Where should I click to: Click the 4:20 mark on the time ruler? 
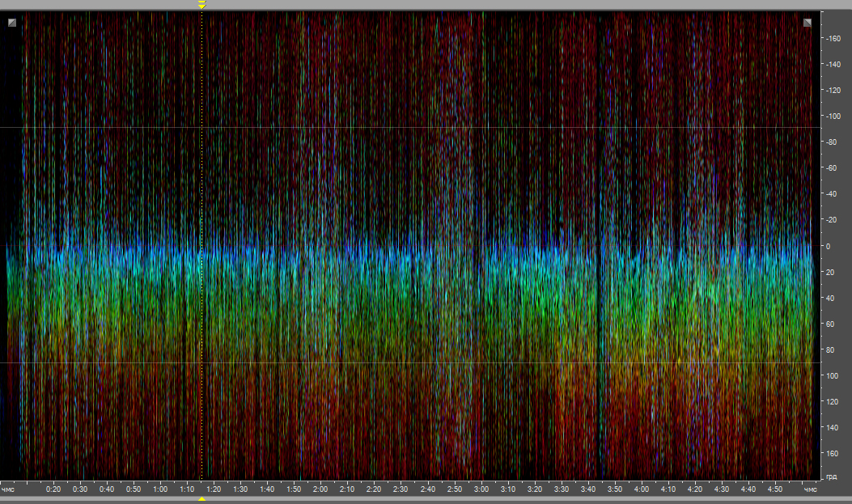695,489
